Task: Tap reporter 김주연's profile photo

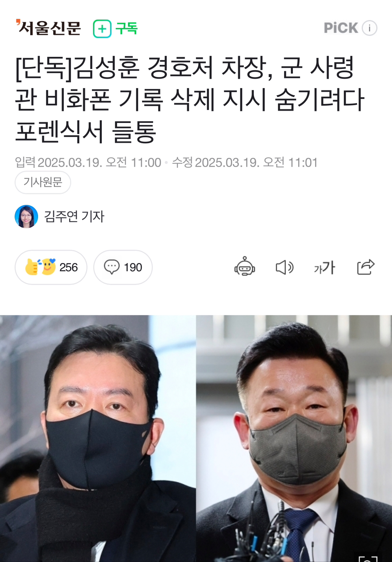Action: tap(26, 216)
